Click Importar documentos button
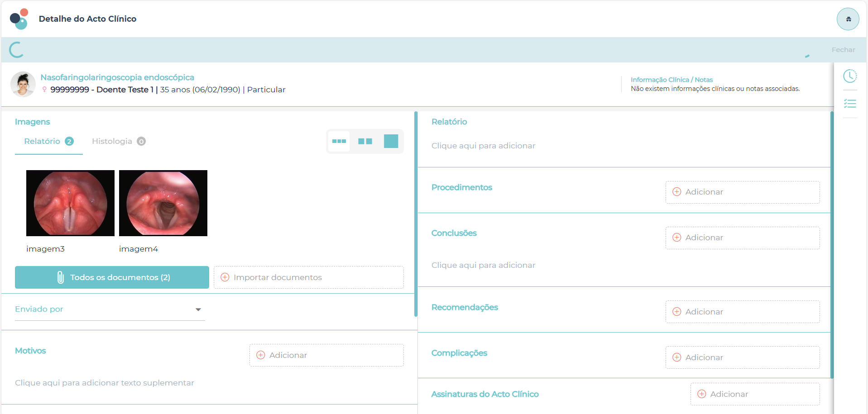Screen dimensions: 868x414 308,277
